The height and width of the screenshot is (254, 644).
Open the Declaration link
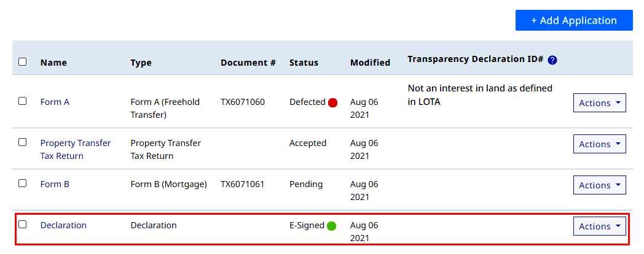(63, 225)
